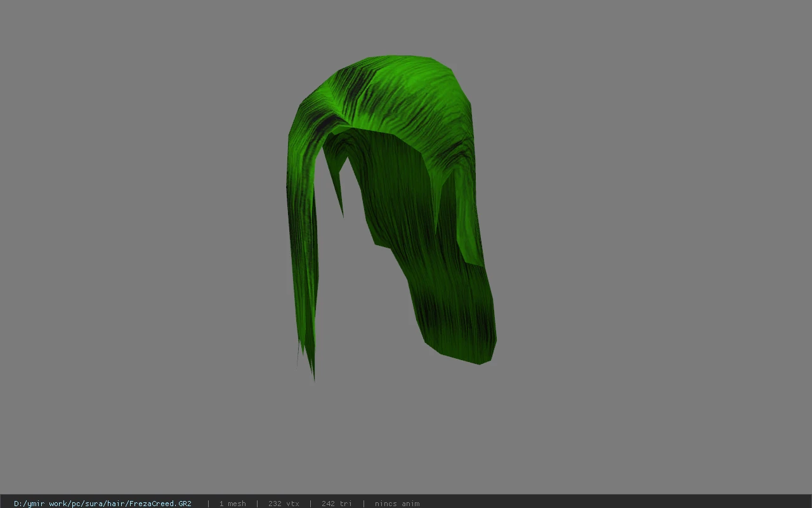Click the '1 mesh' status bar entry
The height and width of the screenshot is (508, 812).
coord(232,504)
